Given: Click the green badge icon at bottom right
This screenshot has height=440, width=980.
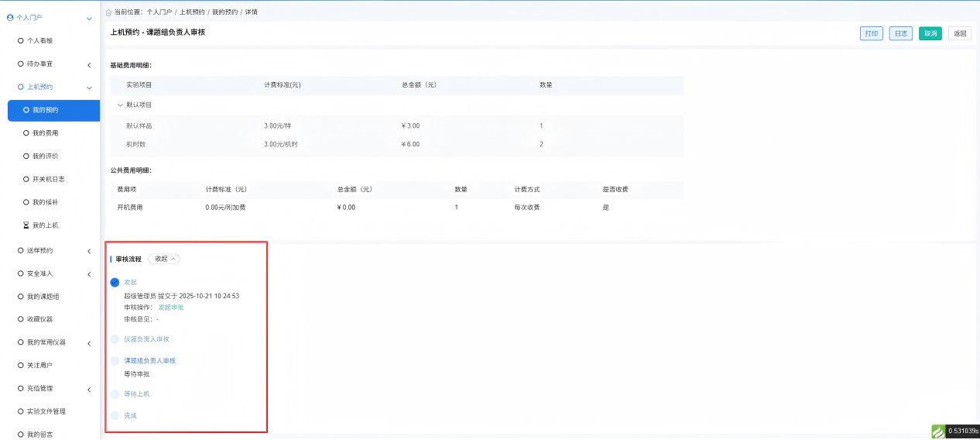Looking at the screenshot, I should pos(938,431).
